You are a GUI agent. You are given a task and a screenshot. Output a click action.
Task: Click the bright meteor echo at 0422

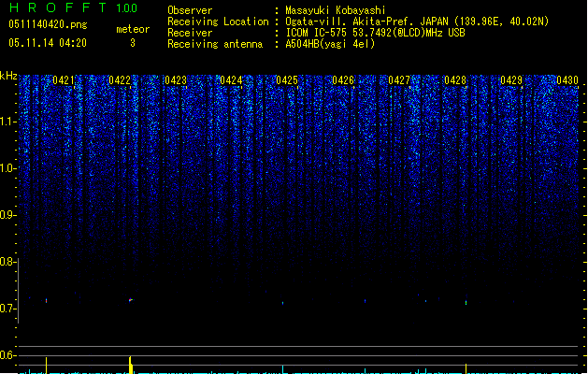point(131,300)
